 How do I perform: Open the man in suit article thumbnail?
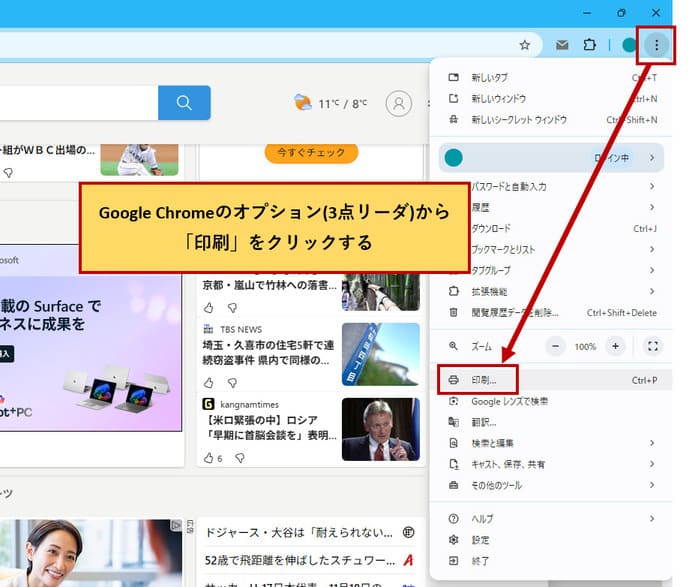point(381,429)
